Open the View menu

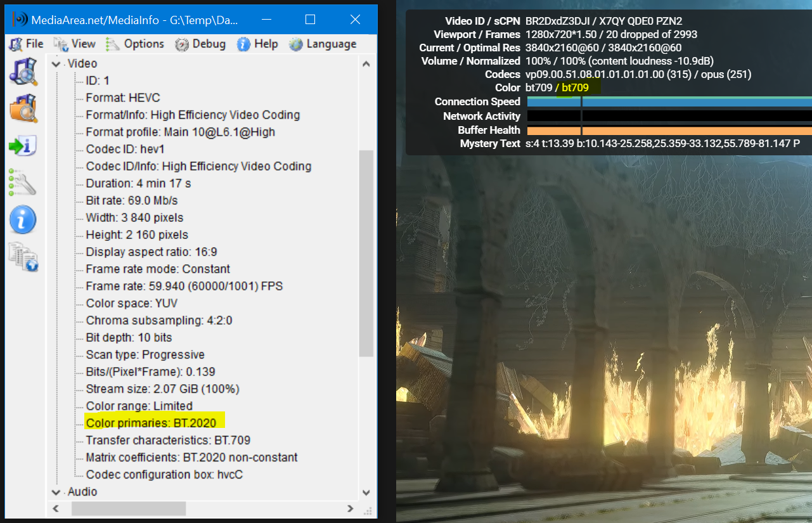click(75, 44)
